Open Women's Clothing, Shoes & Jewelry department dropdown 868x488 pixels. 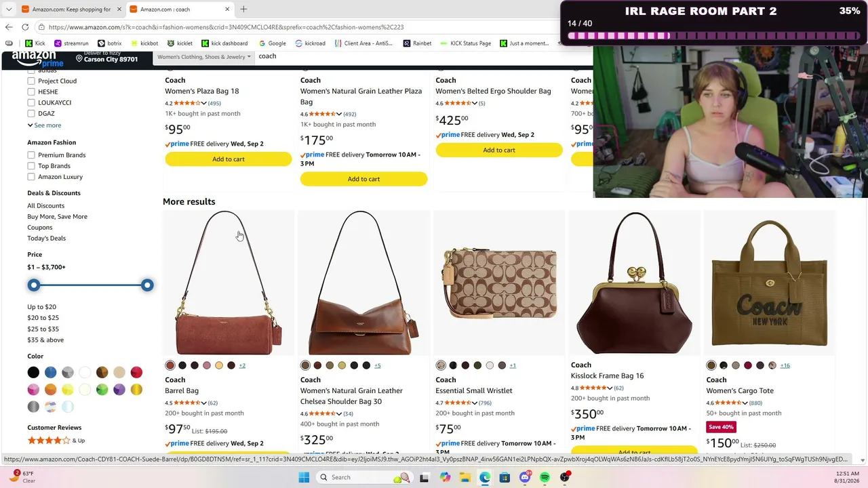click(204, 57)
